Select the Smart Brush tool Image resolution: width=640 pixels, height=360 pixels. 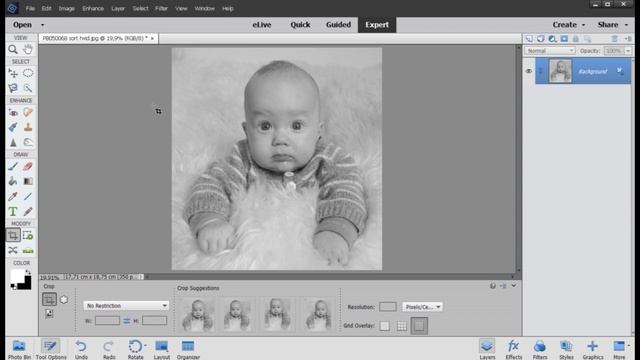(13, 127)
